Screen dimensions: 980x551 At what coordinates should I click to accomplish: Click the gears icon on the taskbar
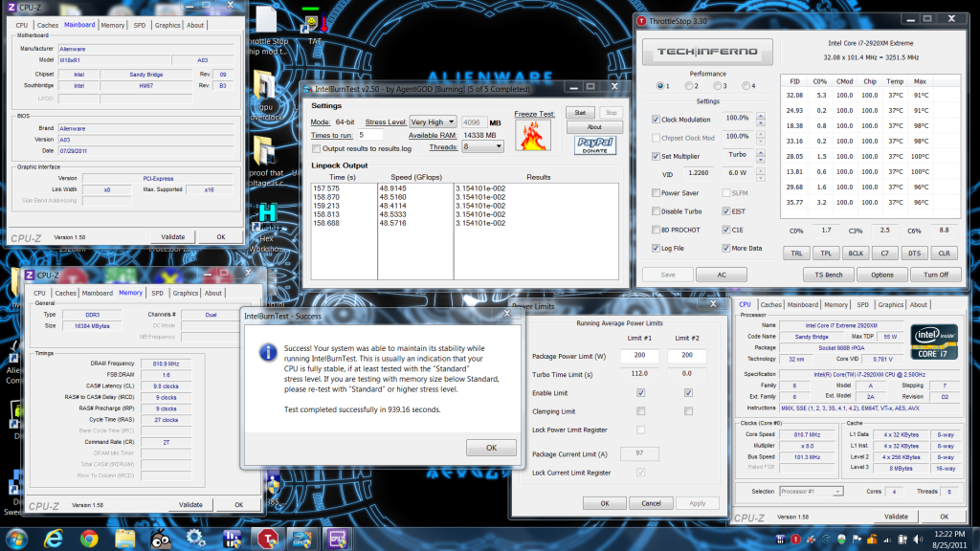pos(195,539)
